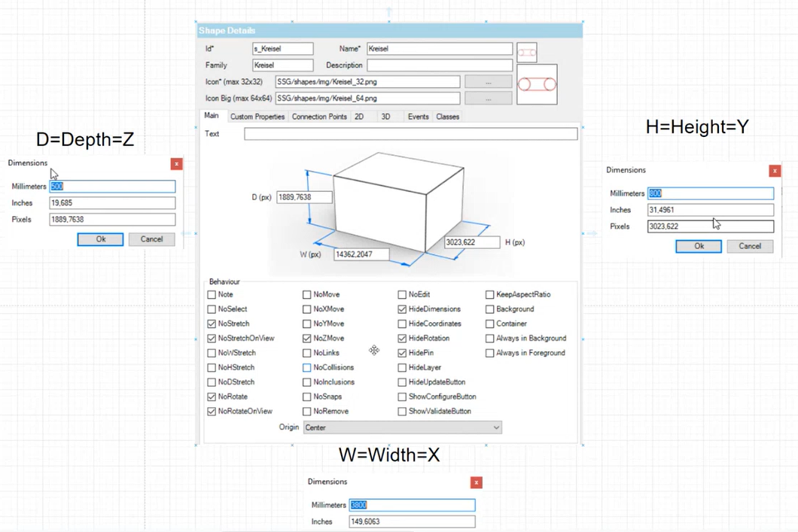Check the HideLayer checkbox
Image resolution: width=798 pixels, height=532 pixels.
coord(402,367)
